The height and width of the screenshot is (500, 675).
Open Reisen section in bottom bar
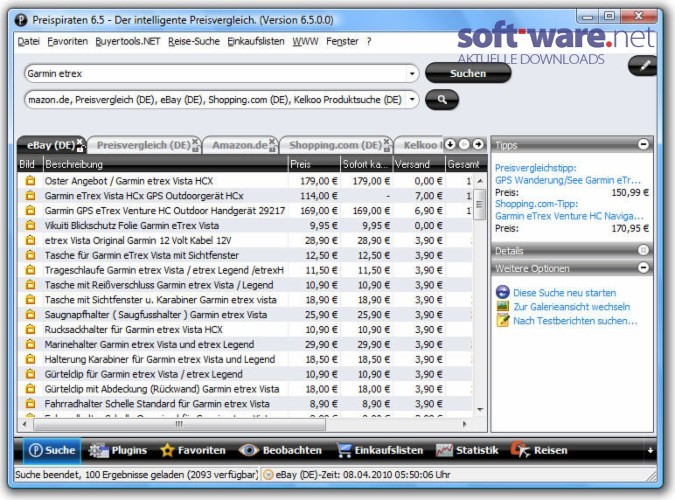[539, 450]
